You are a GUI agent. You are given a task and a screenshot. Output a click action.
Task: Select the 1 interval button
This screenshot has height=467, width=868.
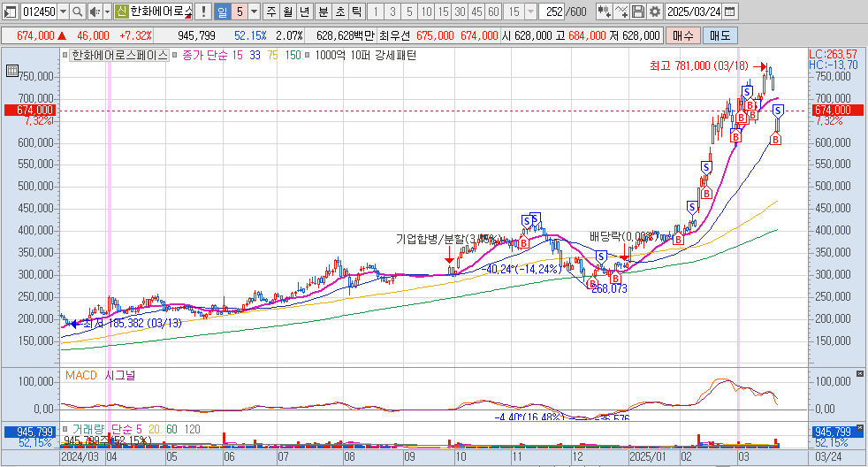point(376,11)
